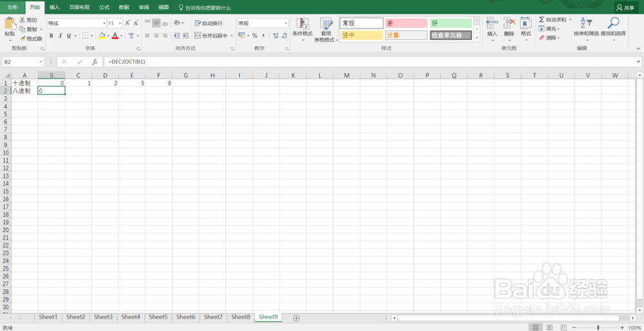Align cell text to top

tap(147, 23)
